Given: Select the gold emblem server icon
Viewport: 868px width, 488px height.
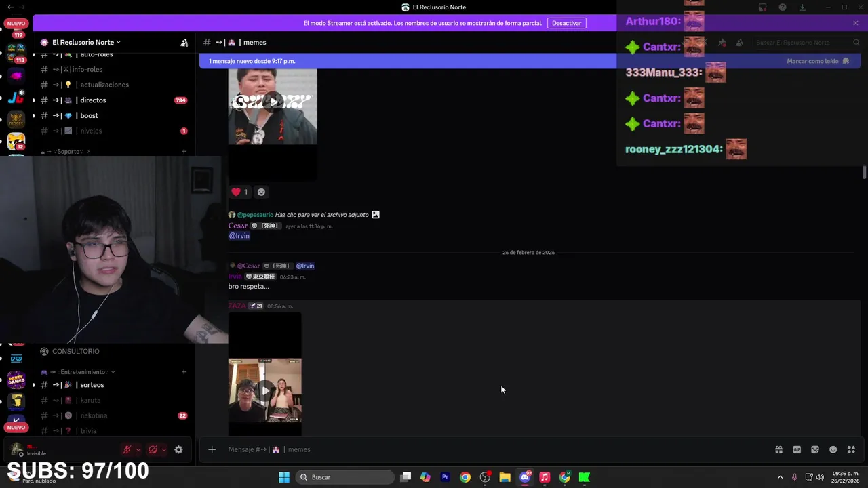Looking at the screenshot, I should pos(16,120).
